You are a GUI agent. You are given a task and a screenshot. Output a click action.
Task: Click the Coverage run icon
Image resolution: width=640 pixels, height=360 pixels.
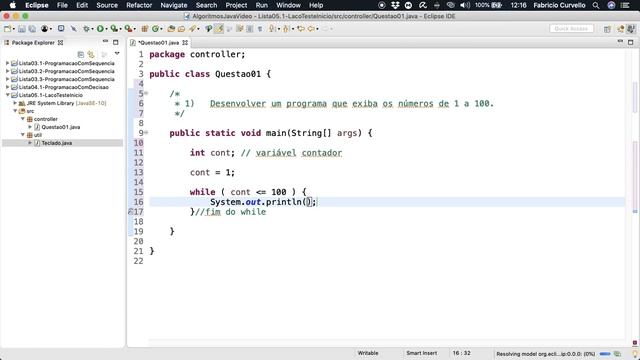[x=114, y=29]
